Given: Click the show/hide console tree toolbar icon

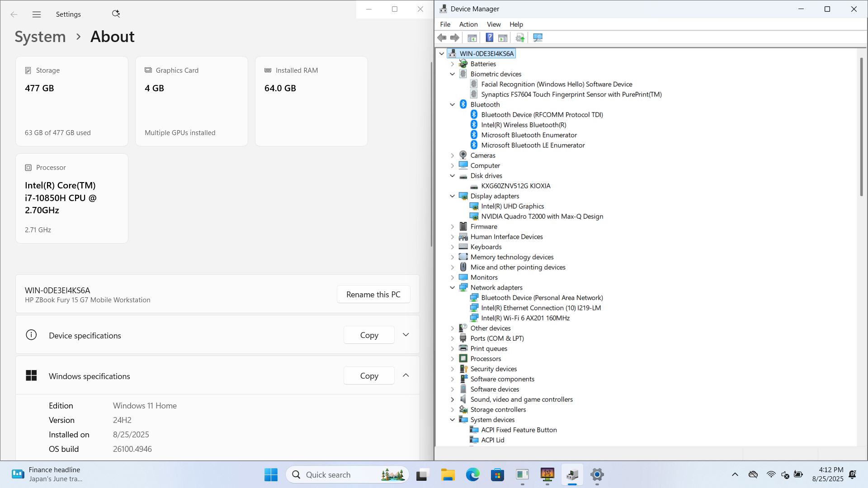Looking at the screenshot, I should click(472, 38).
